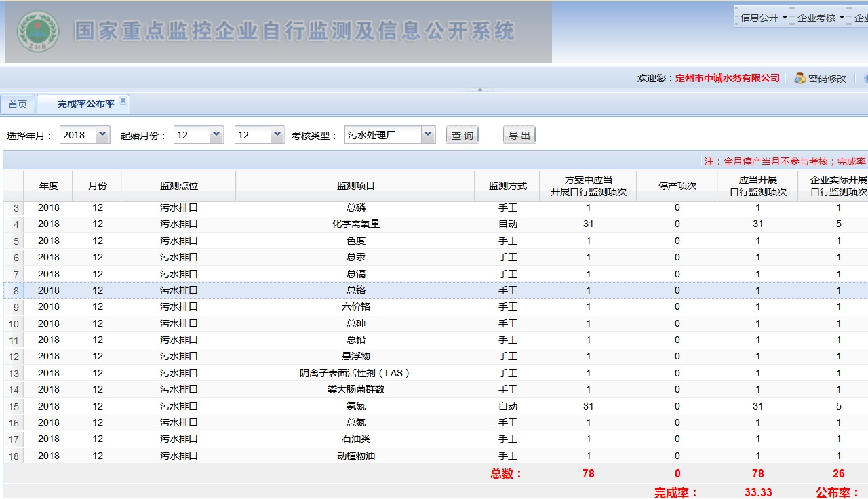Open the 信息公开 menu
The width and height of the screenshot is (868, 499).
(764, 18)
